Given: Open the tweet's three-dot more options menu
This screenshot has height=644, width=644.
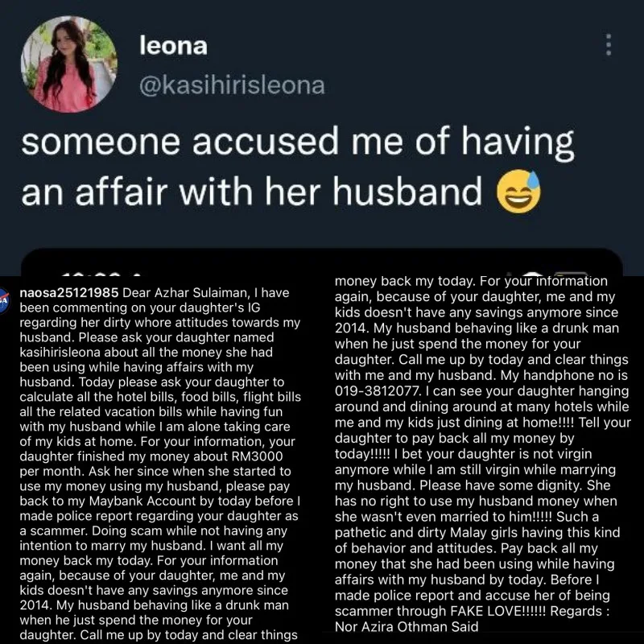Looking at the screenshot, I should point(609,45).
